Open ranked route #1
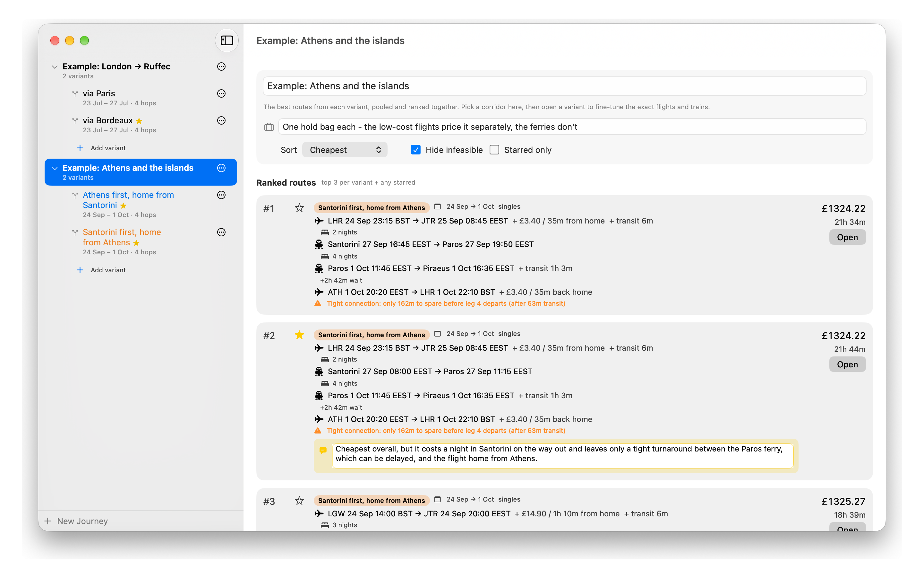 pos(847,237)
